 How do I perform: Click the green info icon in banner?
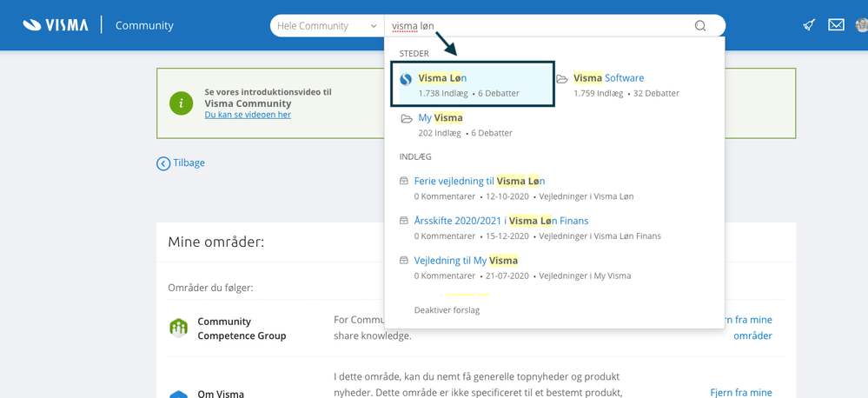[x=181, y=103]
